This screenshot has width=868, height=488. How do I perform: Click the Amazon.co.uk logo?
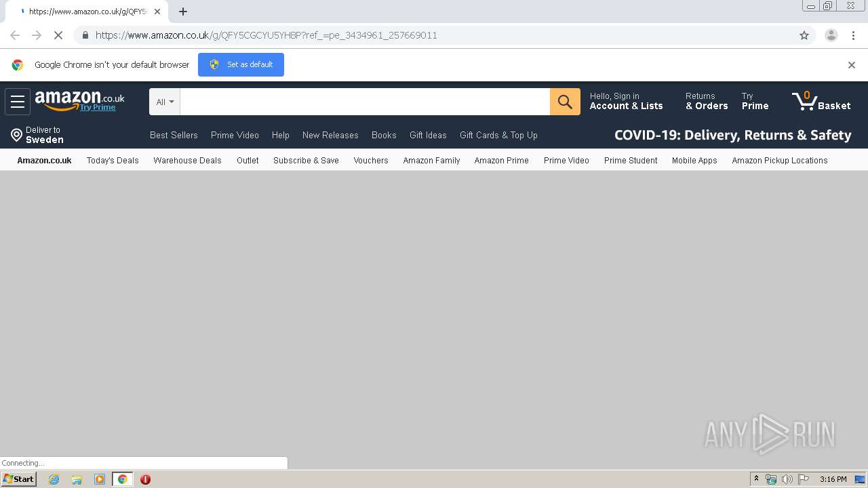pos(79,101)
